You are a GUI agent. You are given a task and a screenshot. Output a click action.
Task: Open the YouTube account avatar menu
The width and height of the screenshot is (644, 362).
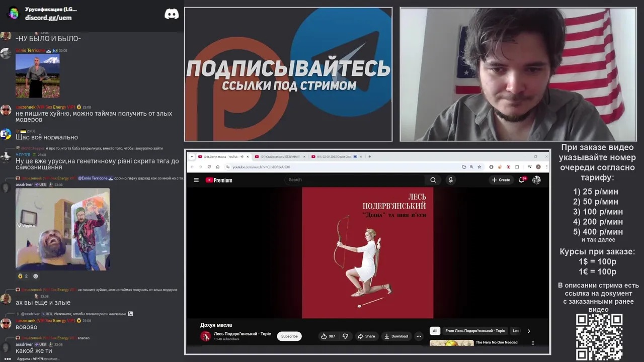point(536,180)
